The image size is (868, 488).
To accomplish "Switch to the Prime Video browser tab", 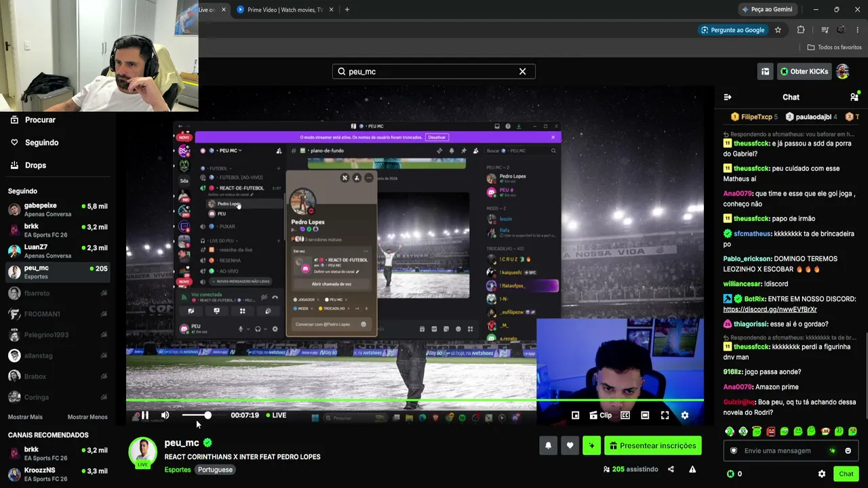I will click(283, 9).
